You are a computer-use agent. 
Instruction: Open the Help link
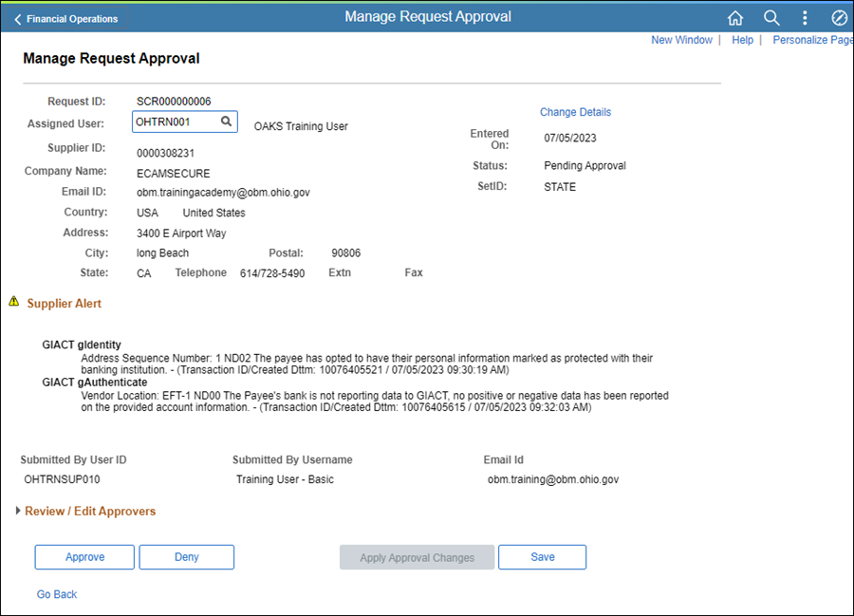coord(742,40)
